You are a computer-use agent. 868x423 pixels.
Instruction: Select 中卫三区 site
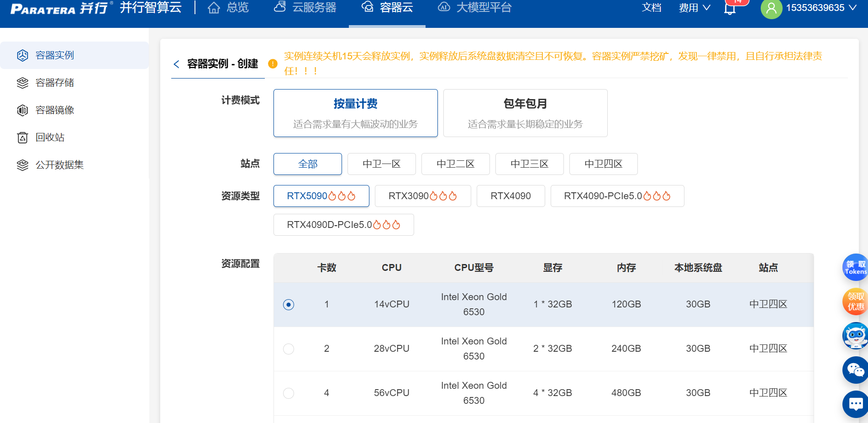click(530, 164)
